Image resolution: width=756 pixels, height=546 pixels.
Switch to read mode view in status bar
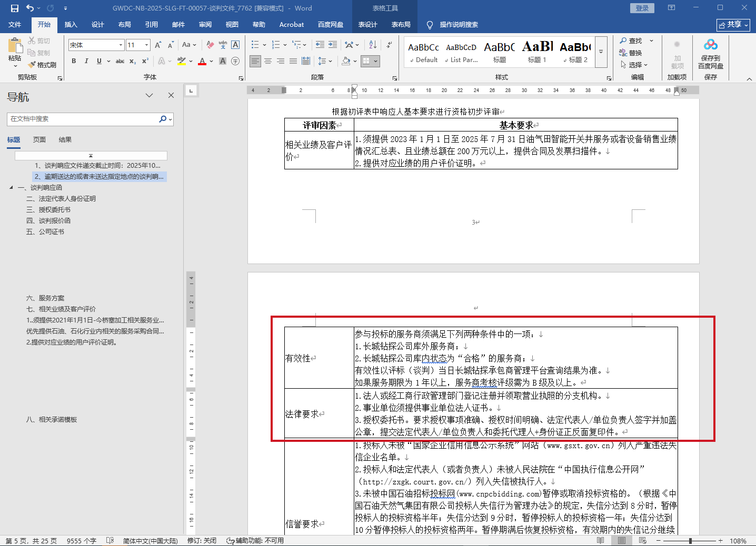point(601,541)
